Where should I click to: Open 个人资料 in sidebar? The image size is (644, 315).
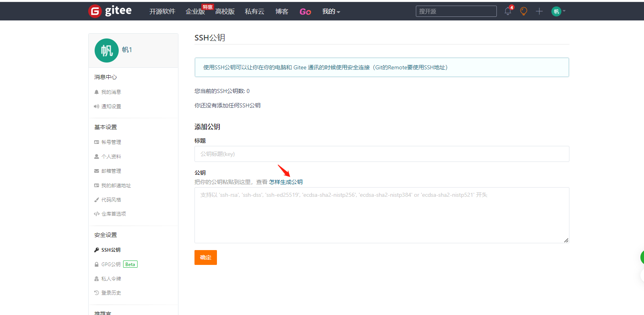click(111, 157)
